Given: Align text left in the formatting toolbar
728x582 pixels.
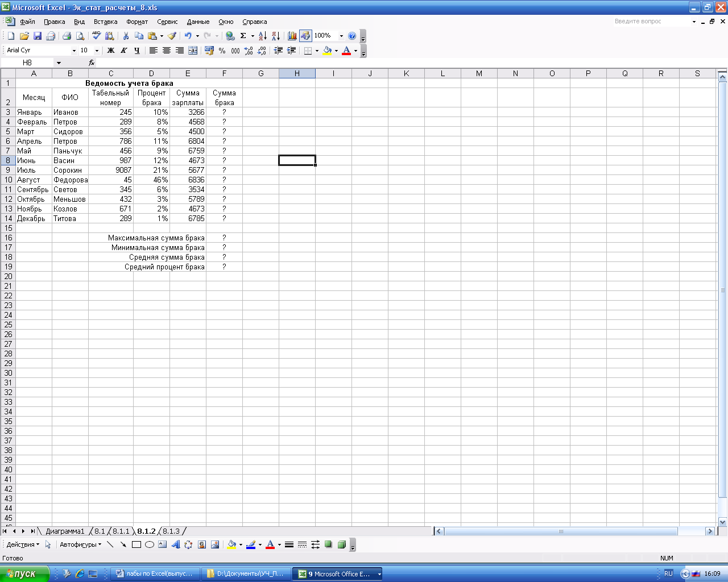Looking at the screenshot, I should click(153, 51).
